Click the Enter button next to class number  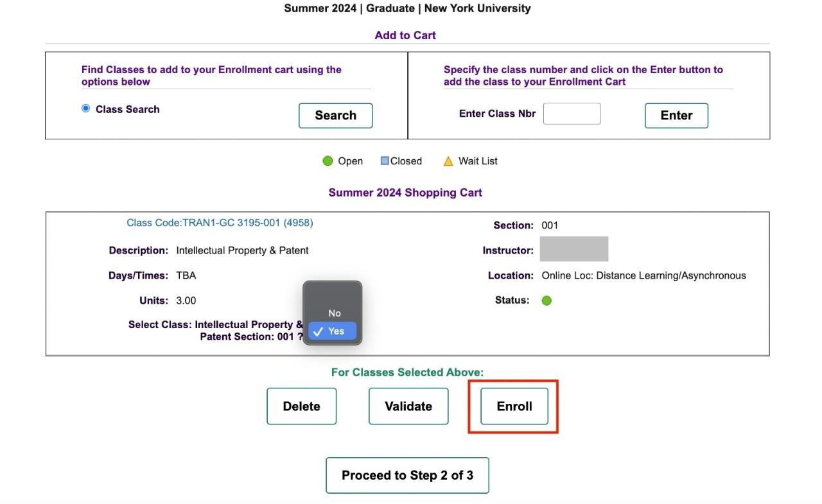tap(676, 116)
